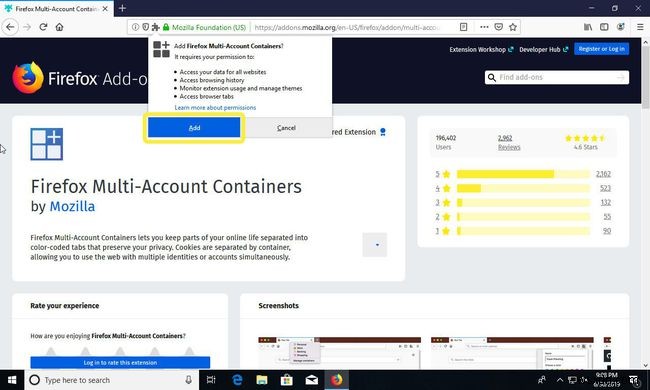The height and width of the screenshot is (390, 650).
Task: Open the Mail app from taskbar
Action: tap(312, 380)
